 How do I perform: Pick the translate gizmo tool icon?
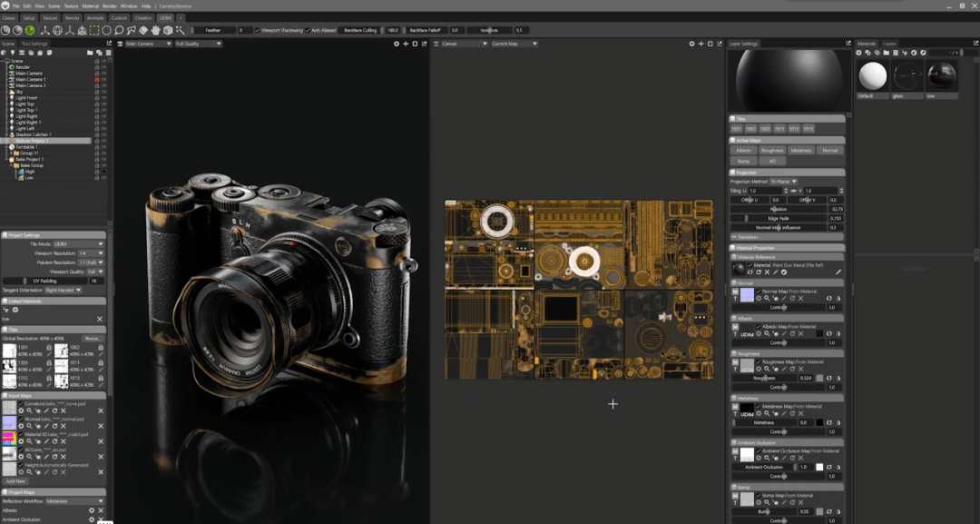click(x=45, y=30)
